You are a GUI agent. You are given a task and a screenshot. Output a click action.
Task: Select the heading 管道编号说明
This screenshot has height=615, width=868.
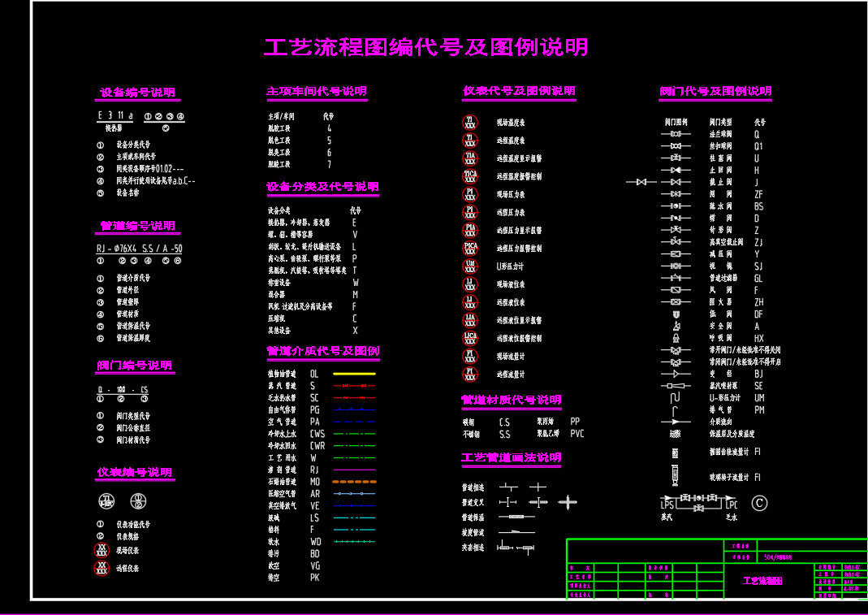point(137,226)
